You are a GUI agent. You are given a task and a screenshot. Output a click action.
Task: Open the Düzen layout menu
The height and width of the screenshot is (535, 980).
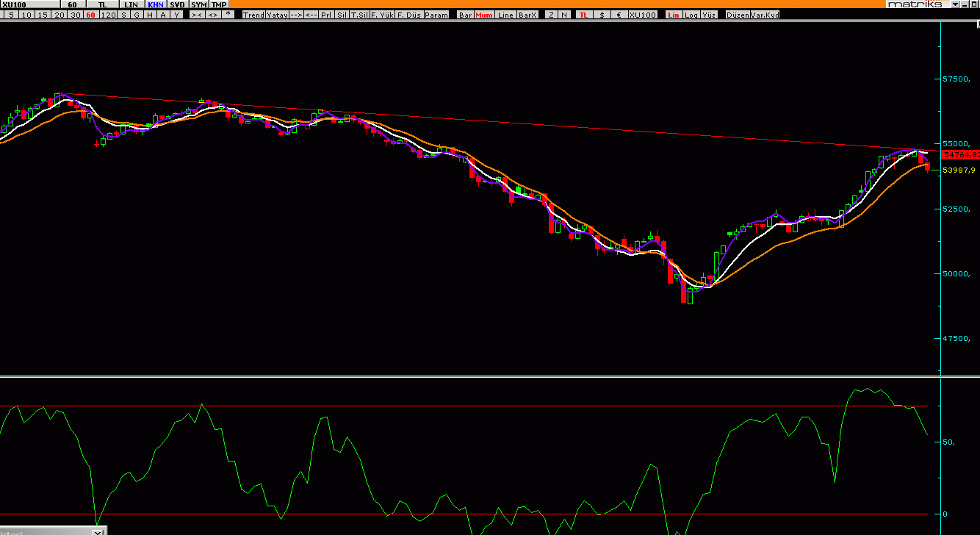click(x=738, y=15)
